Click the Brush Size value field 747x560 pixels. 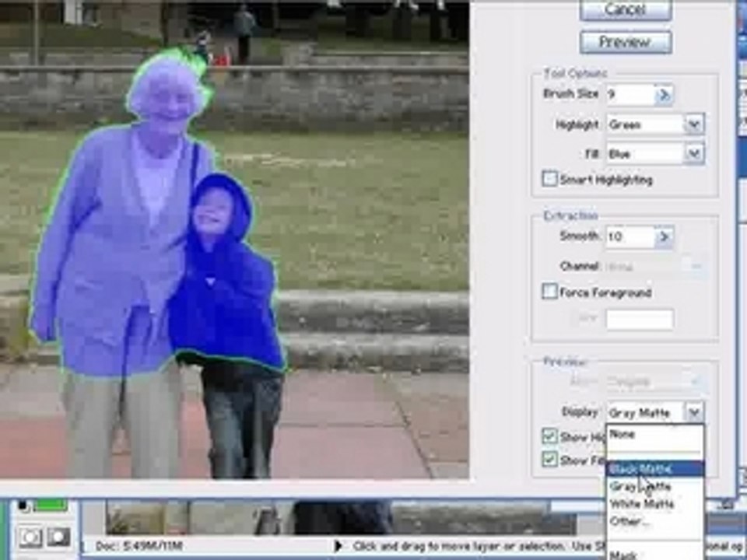(x=630, y=94)
